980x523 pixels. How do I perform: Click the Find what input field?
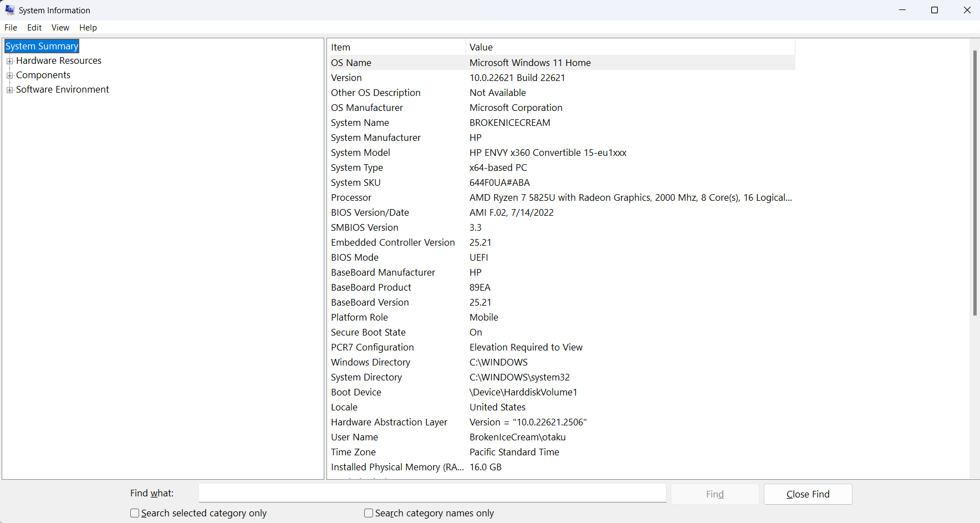[432, 493]
